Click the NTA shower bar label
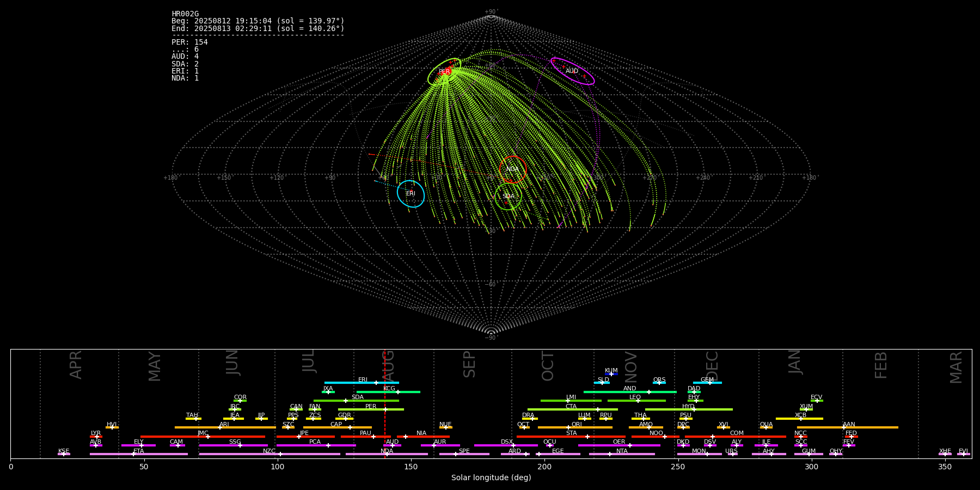This screenshot has width=980, height=490. [x=622, y=451]
